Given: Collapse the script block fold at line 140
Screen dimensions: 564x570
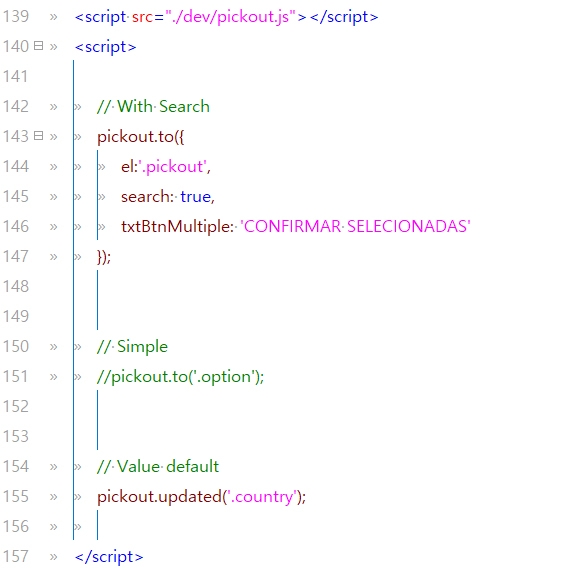Looking at the screenshot, I should tap(38, 46).
